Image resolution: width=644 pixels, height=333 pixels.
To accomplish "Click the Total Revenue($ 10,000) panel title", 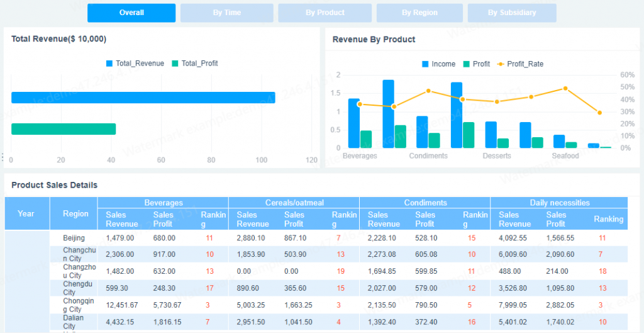I will point(58,39).
